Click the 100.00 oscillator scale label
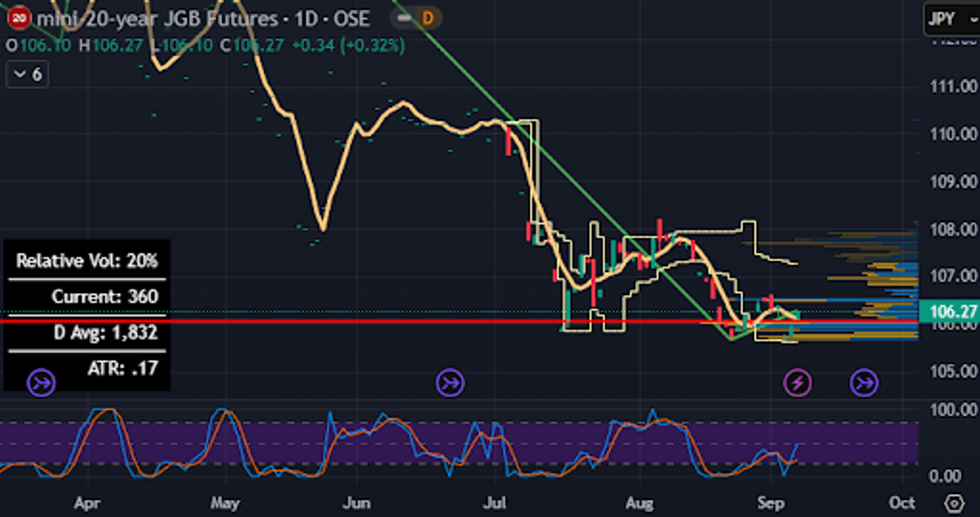The image size is (980, 517). pos(954,410)
